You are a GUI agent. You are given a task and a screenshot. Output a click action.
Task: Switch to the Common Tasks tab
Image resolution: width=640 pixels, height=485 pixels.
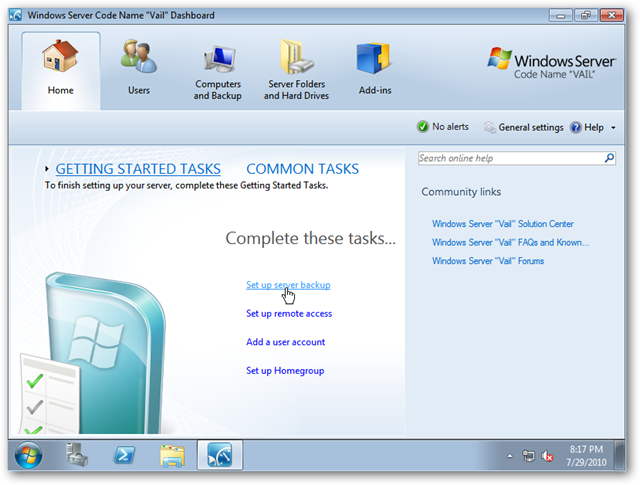[x=302, y=169]
